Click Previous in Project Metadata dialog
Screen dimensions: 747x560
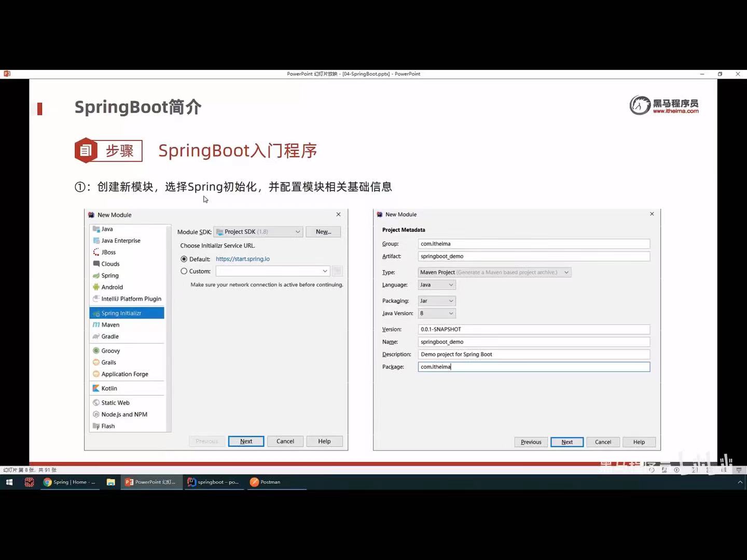[x=531, y=442]
